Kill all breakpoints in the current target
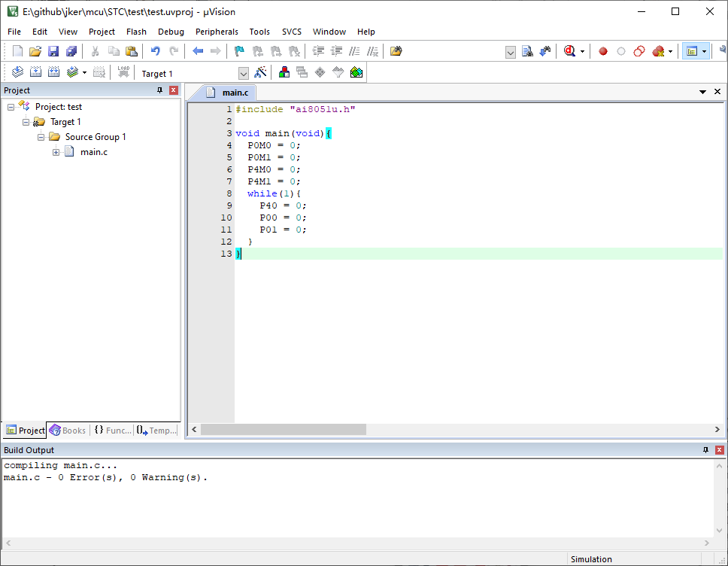This screenshot has height=566, width=728. point(658,51)
